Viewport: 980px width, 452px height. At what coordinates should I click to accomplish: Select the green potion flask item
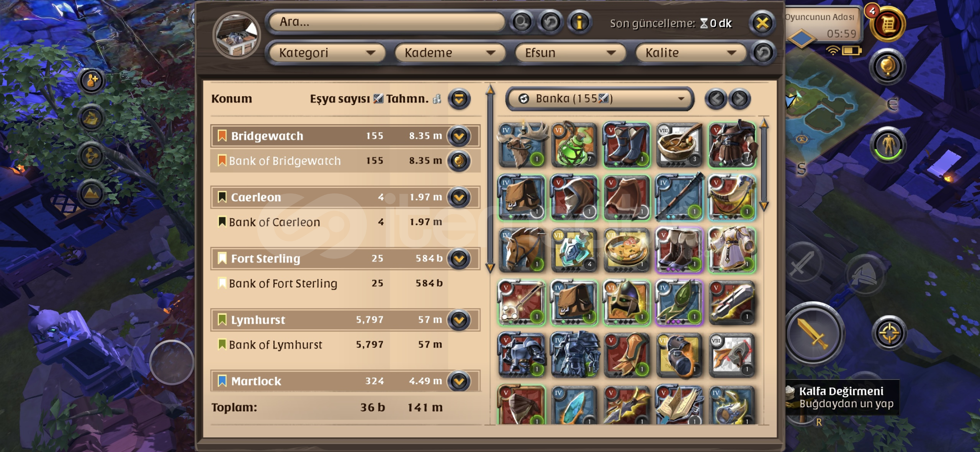coord(574,145)
